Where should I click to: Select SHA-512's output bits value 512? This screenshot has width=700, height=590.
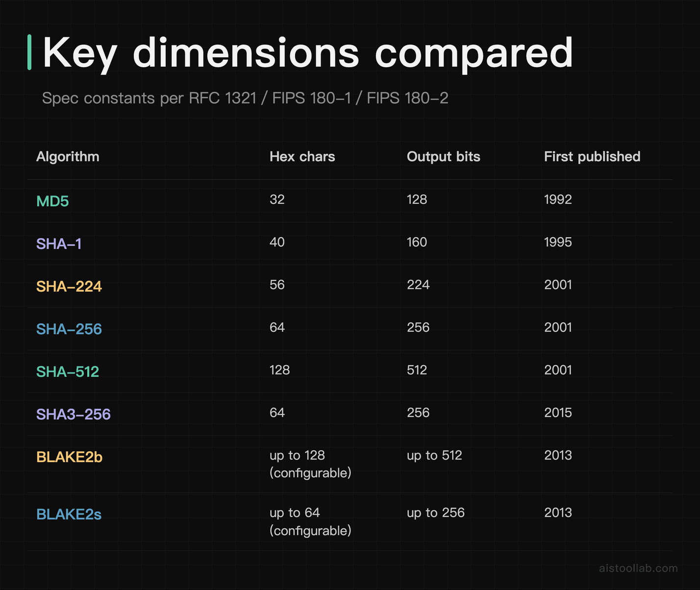click(x=417, y=370)
